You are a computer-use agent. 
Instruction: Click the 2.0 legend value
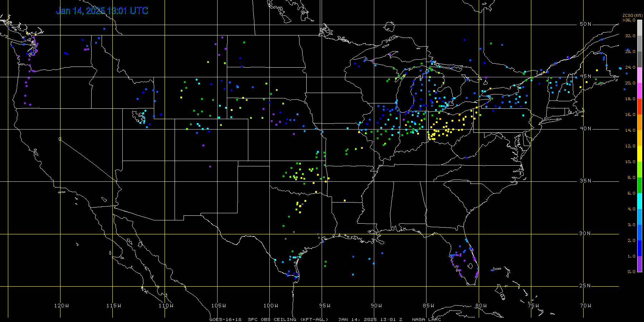click(x=631, y=240)
